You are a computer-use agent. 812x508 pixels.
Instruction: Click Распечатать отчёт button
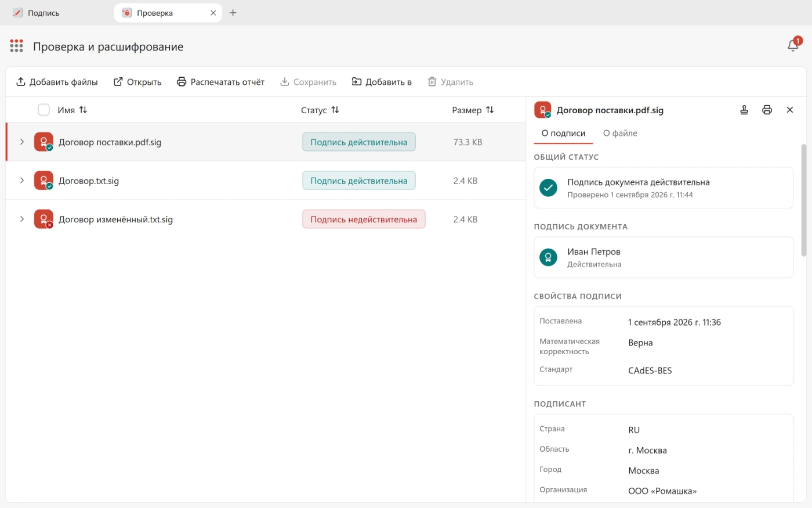point(220,82)
